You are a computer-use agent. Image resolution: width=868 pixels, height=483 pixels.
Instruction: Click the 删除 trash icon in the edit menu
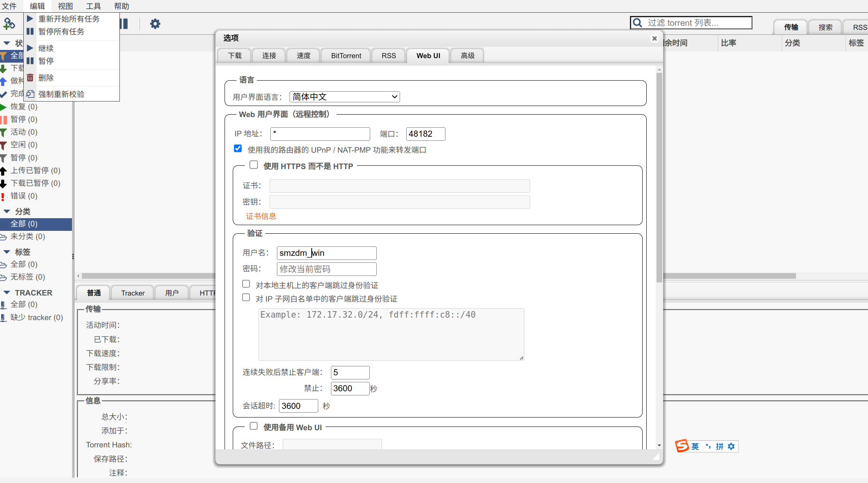(30, 77)
